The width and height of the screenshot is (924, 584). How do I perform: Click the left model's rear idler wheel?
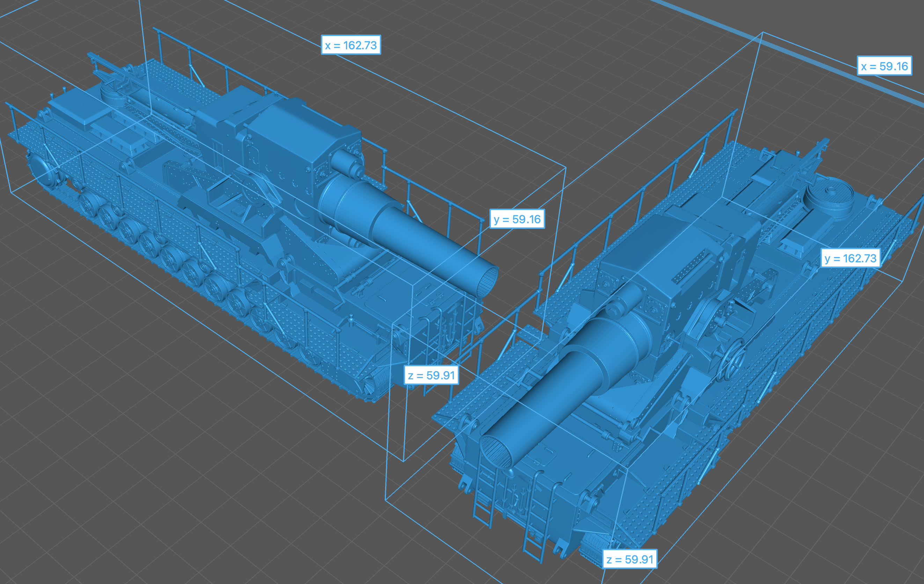click(42, 169)
